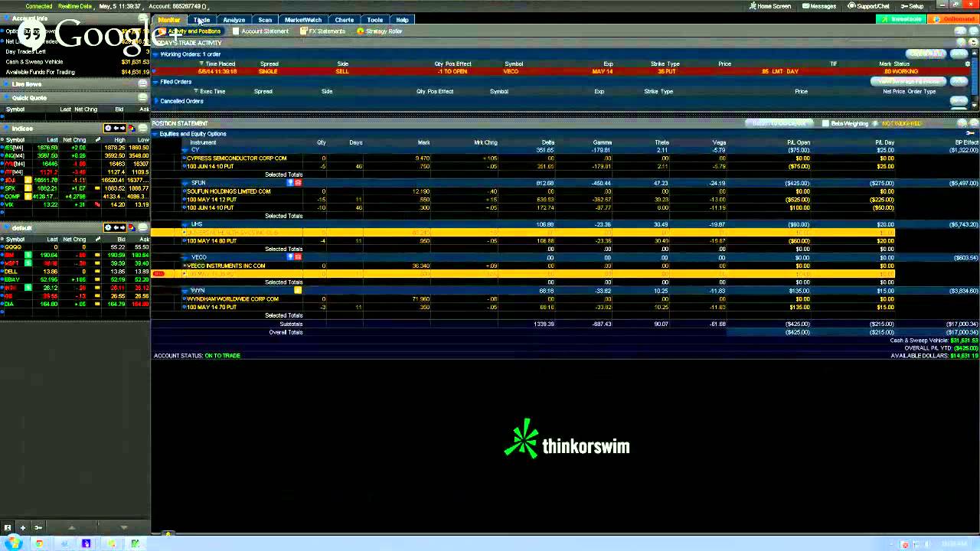The image size is (980, 551).
Task: Click the DIA symbol in default watchlist
Action: tap(10, 304)
